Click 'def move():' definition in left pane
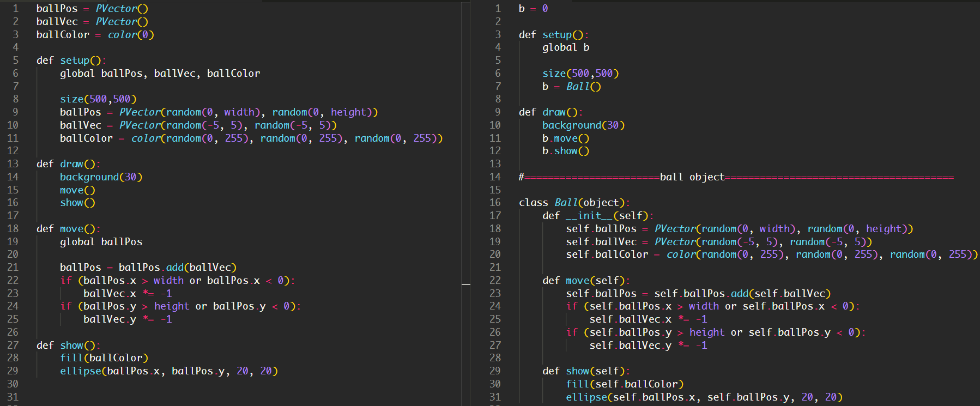Image resolution: width=980 pixels, height=406 pixels. click(68, 229)
